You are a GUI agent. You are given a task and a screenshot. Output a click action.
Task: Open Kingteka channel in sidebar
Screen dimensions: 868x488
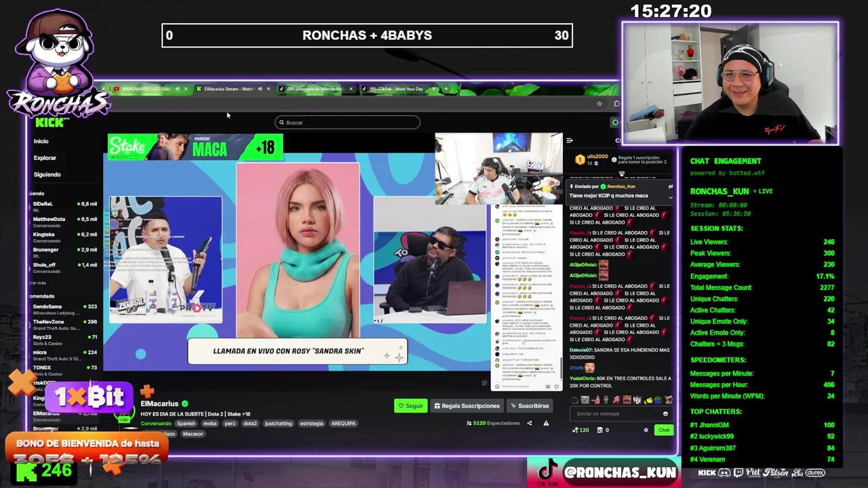point(64,237)
